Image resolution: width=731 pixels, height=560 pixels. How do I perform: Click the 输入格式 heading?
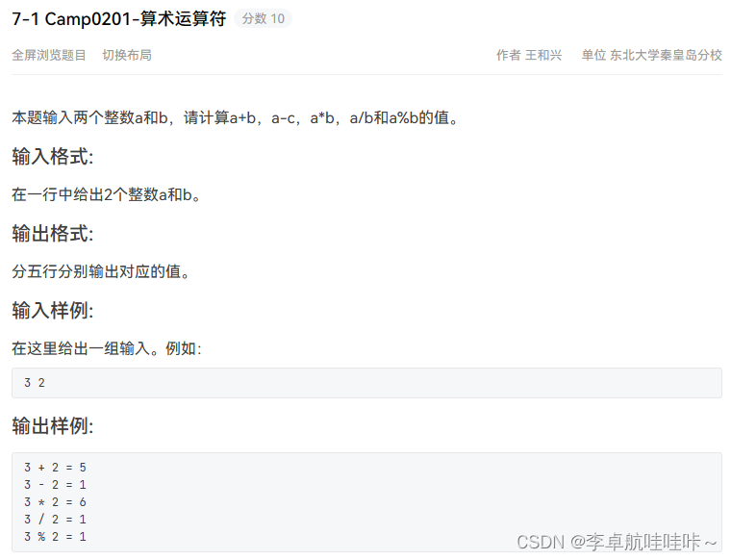pos(53,156)
